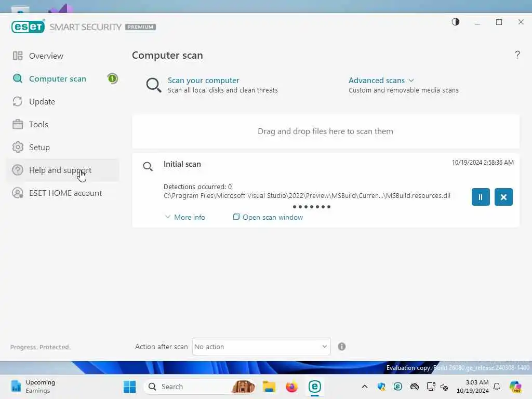Image resolution: width=532 pixels, height=399 pixels.
Task: Pause the running Initial scan
Action: 481,197
